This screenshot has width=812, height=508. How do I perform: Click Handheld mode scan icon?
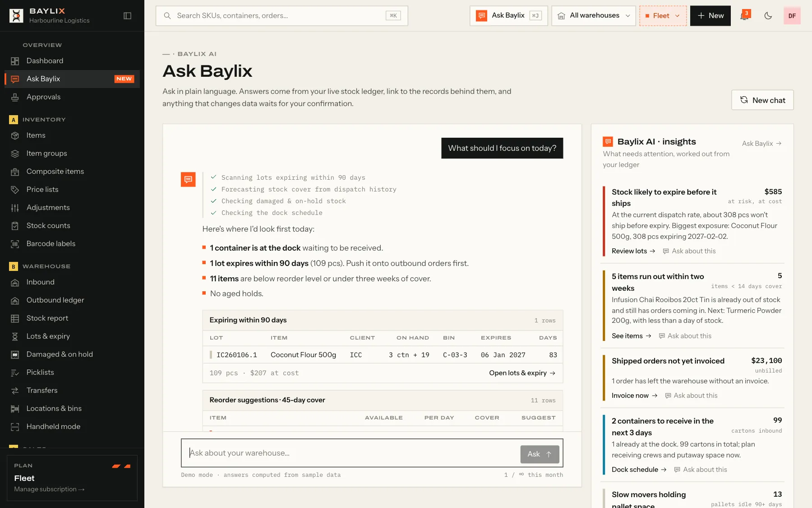[x=15, y=427]
